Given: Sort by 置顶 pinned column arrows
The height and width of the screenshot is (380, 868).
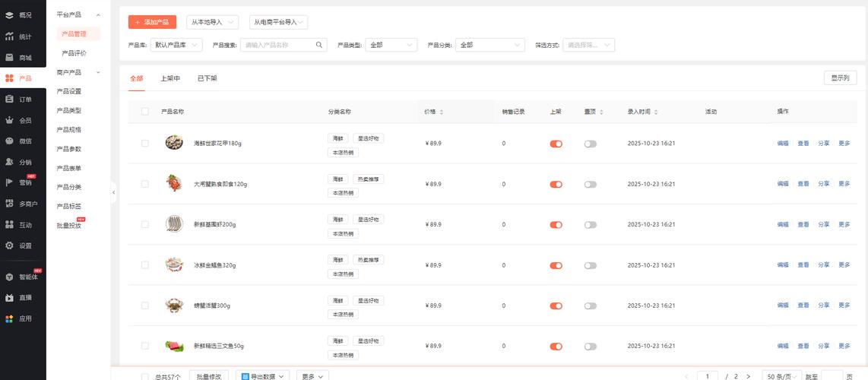Looking at the screenshot, I should [601, 112].
